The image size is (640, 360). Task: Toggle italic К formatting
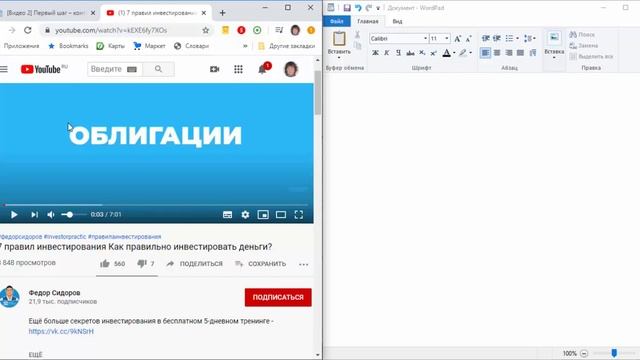pos(387,53)
